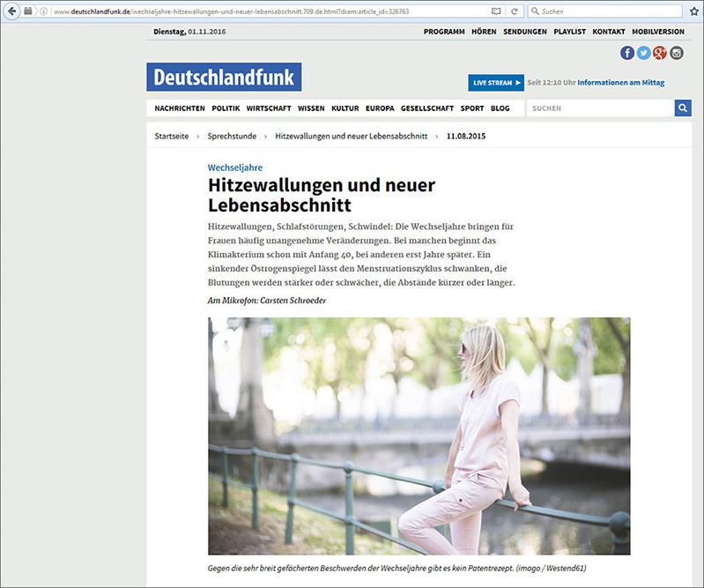
Task: Click the Deutschlandfunk logo
Action: coord(224,77)
